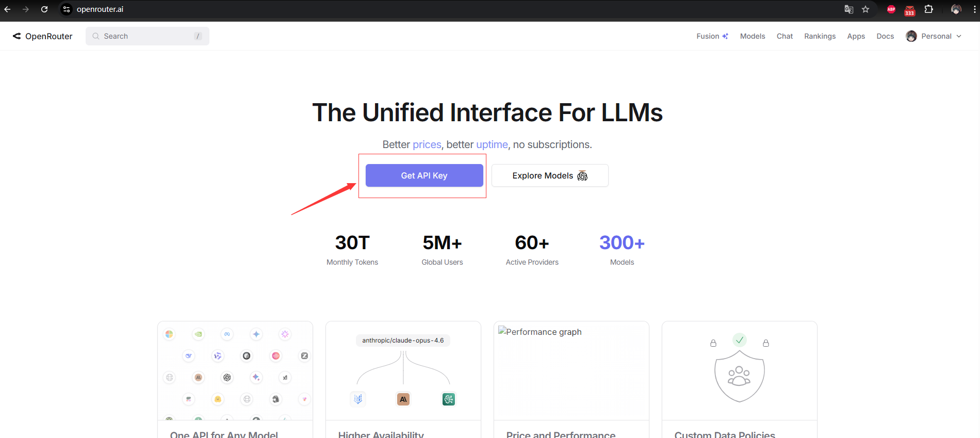Click the OpenRouter logo
This screenshot has width=980, height=438.
pos(42,36)
